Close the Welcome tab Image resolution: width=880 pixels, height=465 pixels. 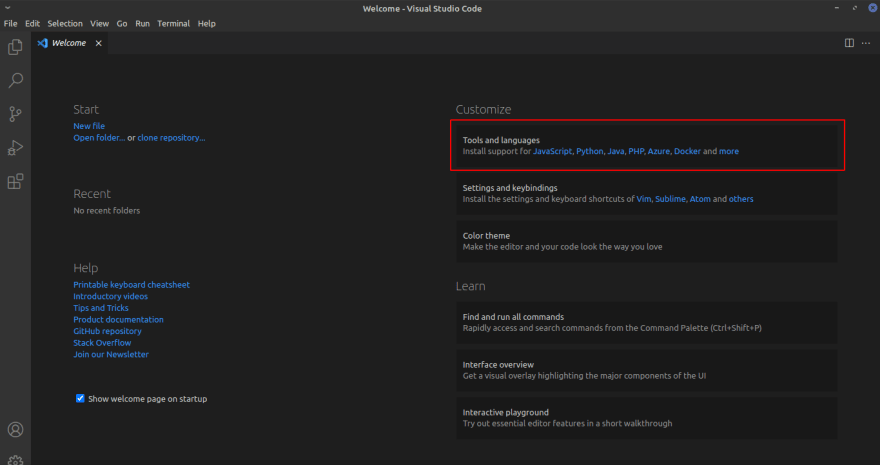tap(98, 43)
